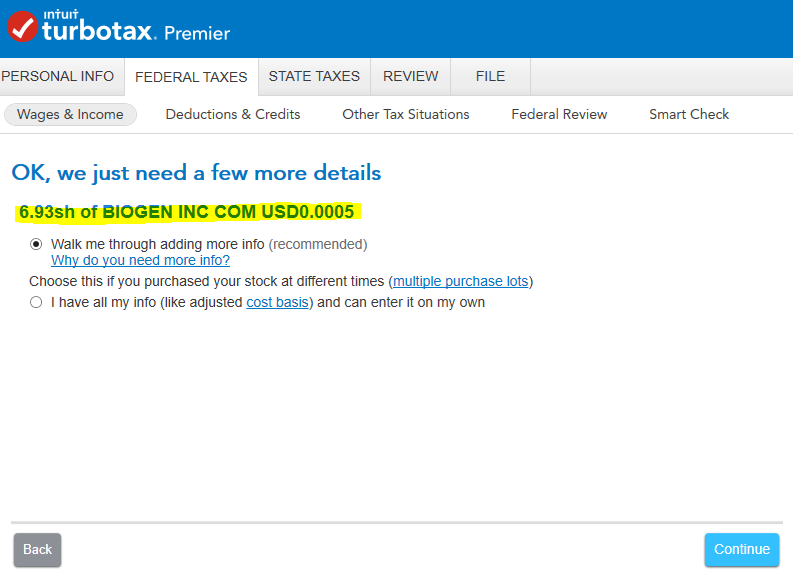
Task: Select 'Walk me through adding more info' radio
Action: [x=36, y=244]
